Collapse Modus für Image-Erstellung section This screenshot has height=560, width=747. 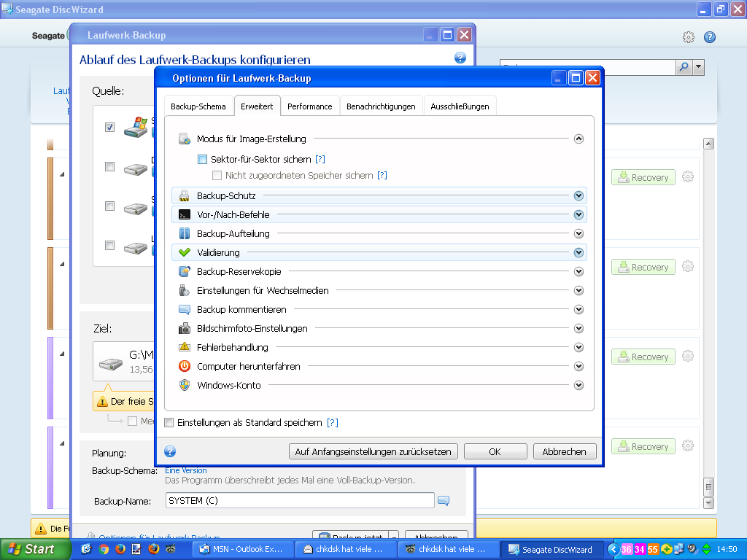(x=578, y=139)
